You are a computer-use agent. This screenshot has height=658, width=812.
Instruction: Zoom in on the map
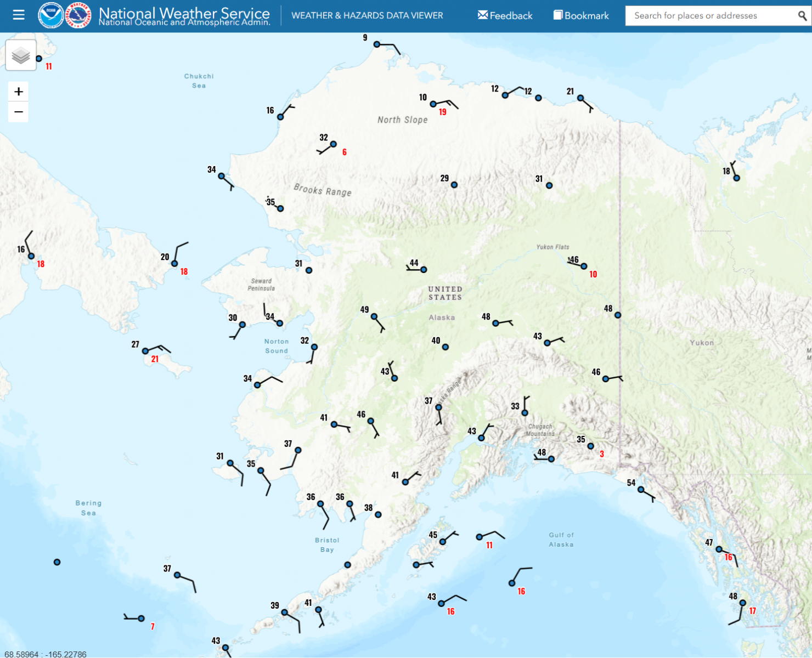point(19,92)
